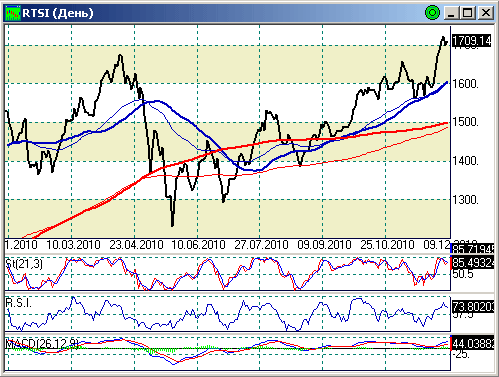Screen dimensions: 499x377
Task: Click the 1600 price axis label
Action: 465,83
